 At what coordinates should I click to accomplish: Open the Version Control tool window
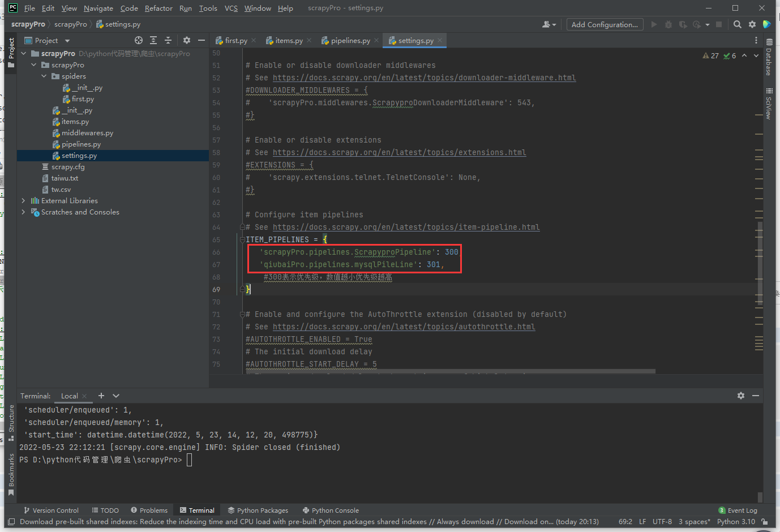click(x=51, y=510)
